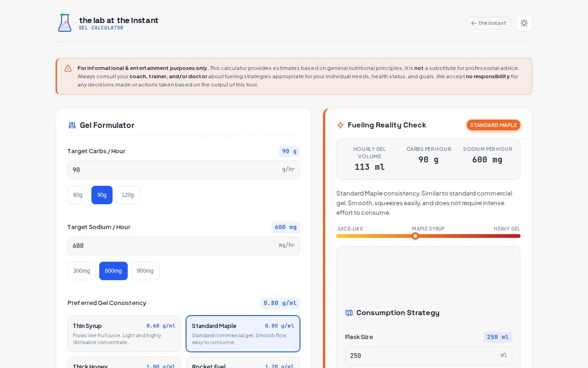Click the '600 mg' target sodium badge
588x368 pixels.
tap(286, 227)
